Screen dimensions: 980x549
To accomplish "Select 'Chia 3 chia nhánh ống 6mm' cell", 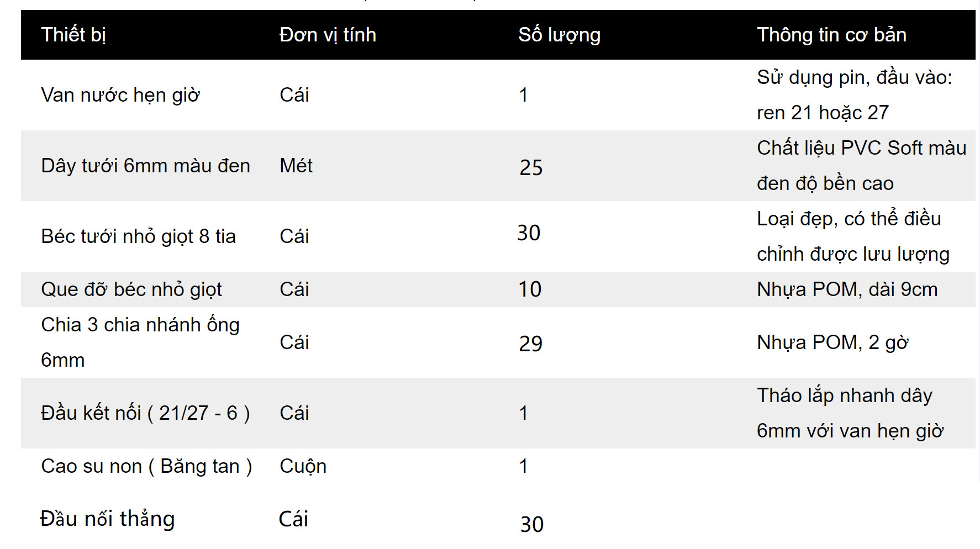I will click(140, 342).
